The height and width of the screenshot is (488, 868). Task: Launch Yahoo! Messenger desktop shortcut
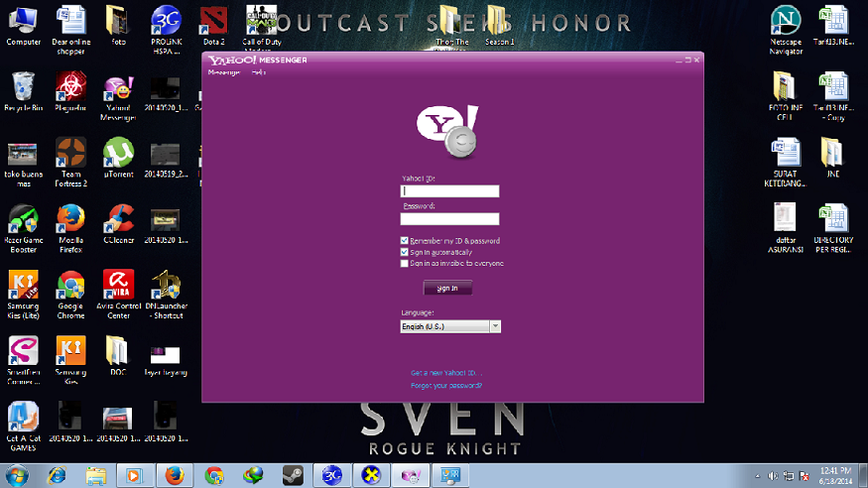(118, 98)
